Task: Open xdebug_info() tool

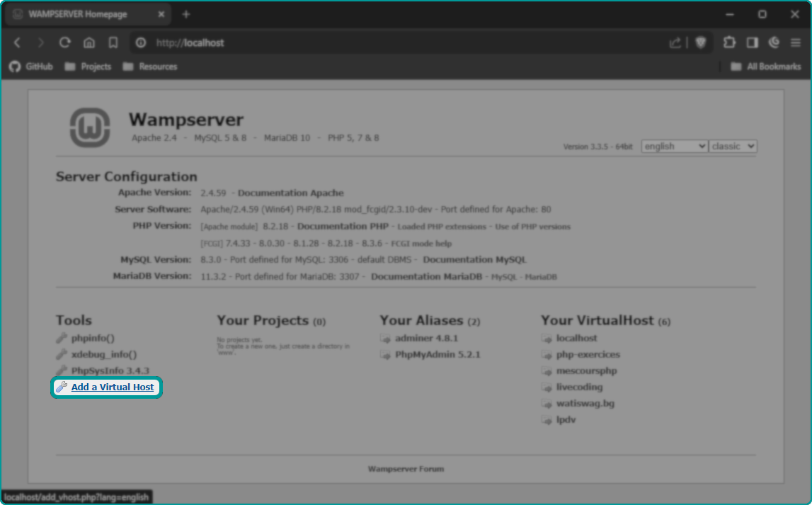Action: (x=104, y=355)
